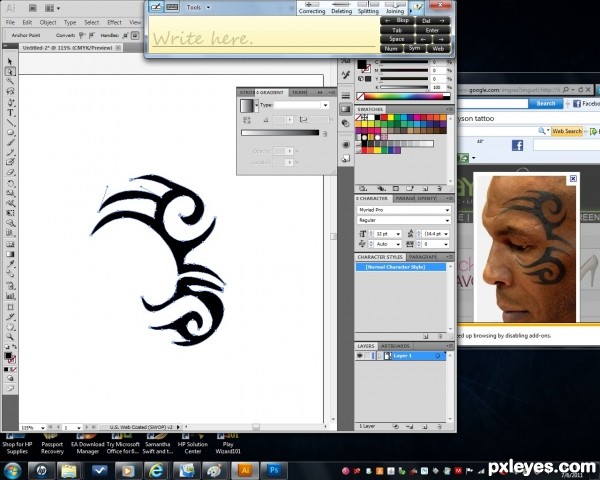Image resolution: width=600 pixels, height=480 pixels.
Task: Select the Eraser tool
Action: (10, 173)
